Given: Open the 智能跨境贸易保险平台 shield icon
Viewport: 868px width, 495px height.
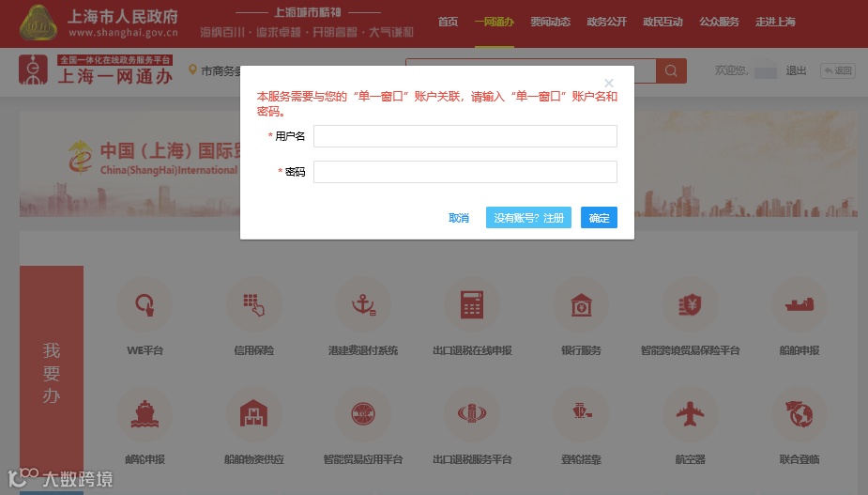Looking at the screenshot, I should click(691, 305).
